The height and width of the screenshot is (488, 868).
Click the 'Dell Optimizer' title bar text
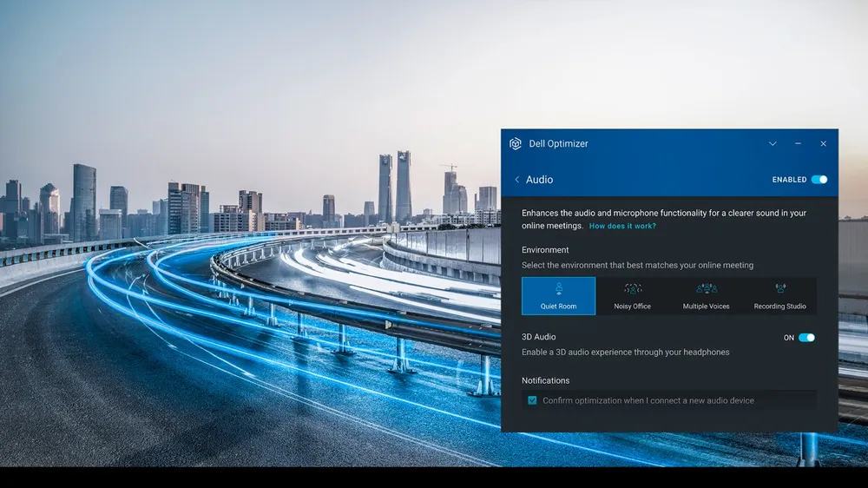pyautogui.click(x=558, y=143)
